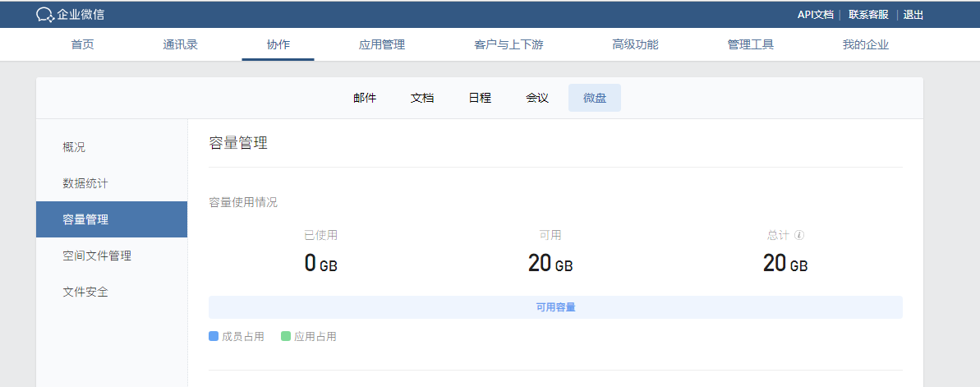This screenshot has width=980, height=387.
Task: Open the 会议 sub-tab
Action: click(x=537, y=98)
